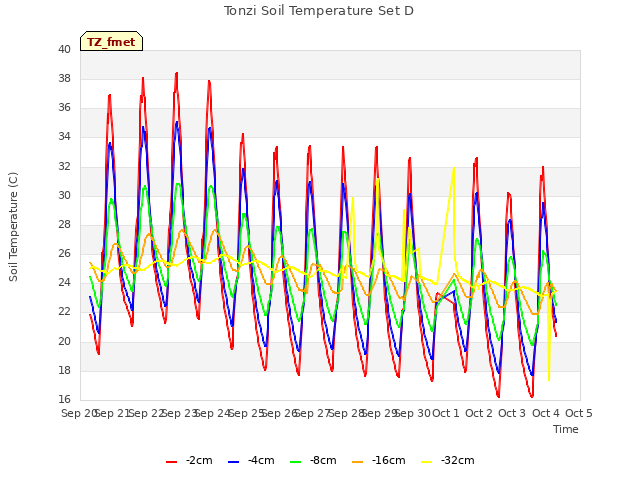Screen dimensions: 640x480
Task: Click the red -2cm peak on Sep 23
Action: (176, 73)
